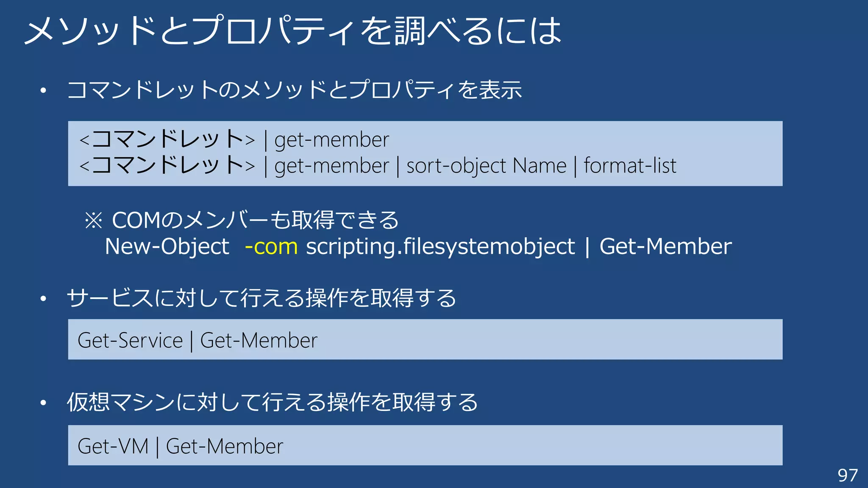Click the ※ COMのメンバーも取得できる note
The image size is (868, 488).
(x=242, y=220)
